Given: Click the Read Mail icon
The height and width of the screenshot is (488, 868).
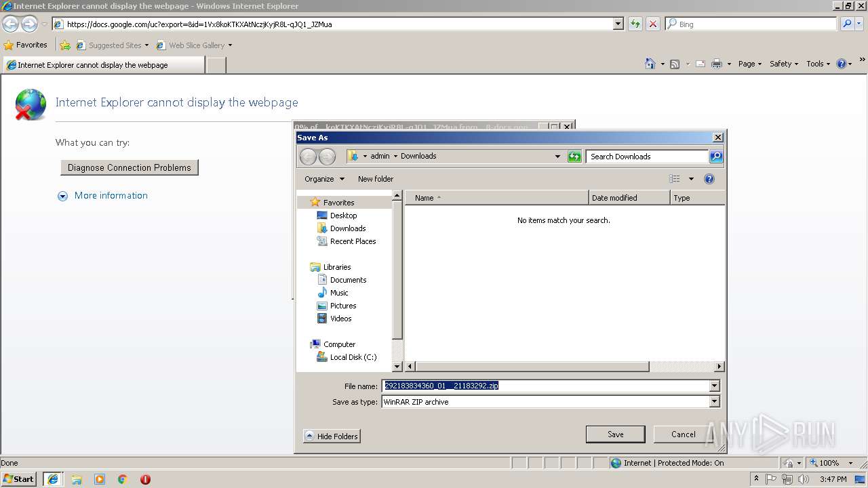Looking at the screenshot, I should click(x=701, y=64).
